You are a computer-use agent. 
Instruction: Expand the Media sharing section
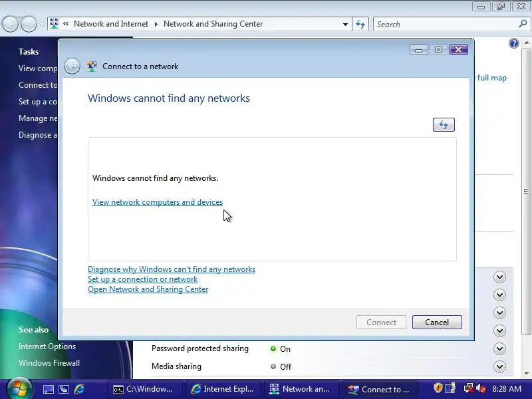499,366
